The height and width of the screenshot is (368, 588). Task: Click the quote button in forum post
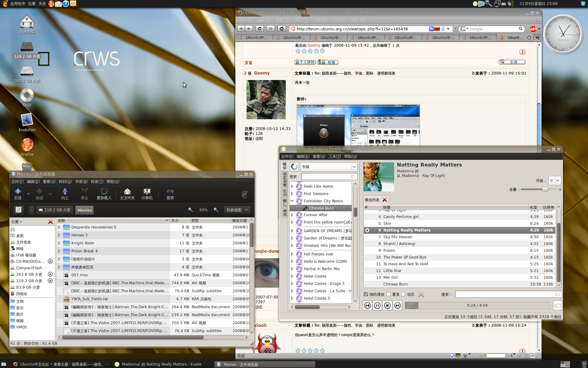click(x=512, y=62)
